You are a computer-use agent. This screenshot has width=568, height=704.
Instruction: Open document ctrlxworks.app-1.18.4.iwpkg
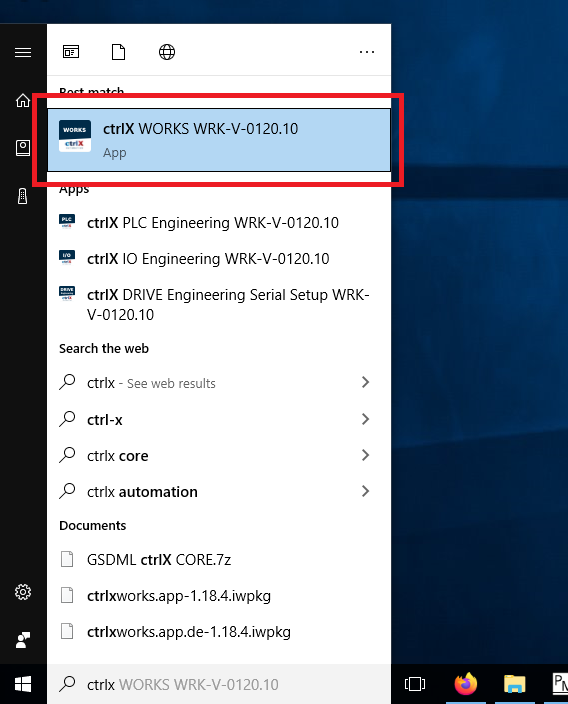point(219,595)
